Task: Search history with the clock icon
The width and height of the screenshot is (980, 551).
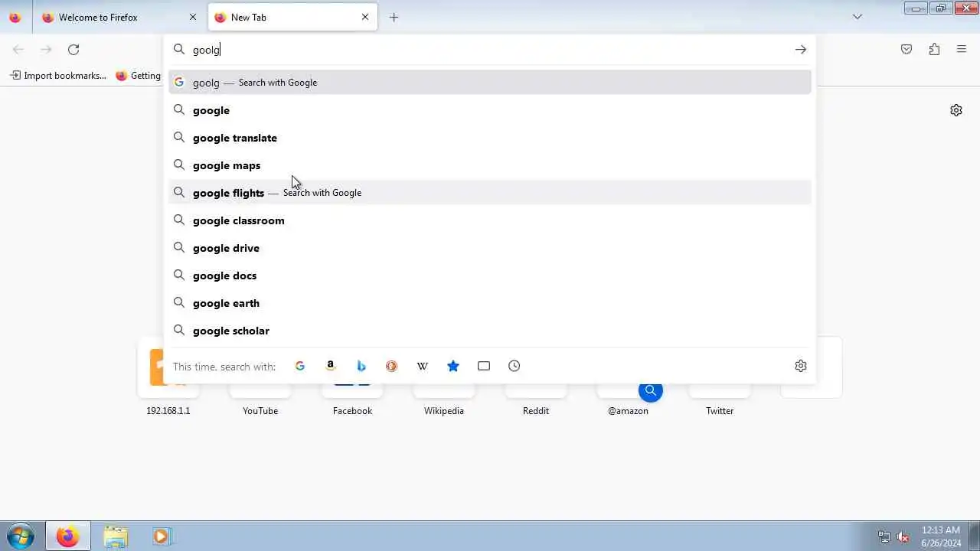Action: point(514,366)
